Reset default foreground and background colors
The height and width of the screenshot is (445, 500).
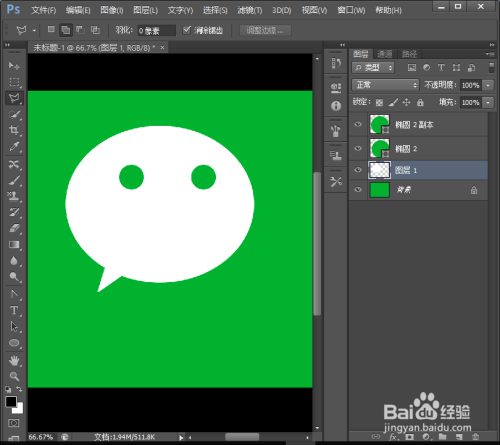(8, 389)
